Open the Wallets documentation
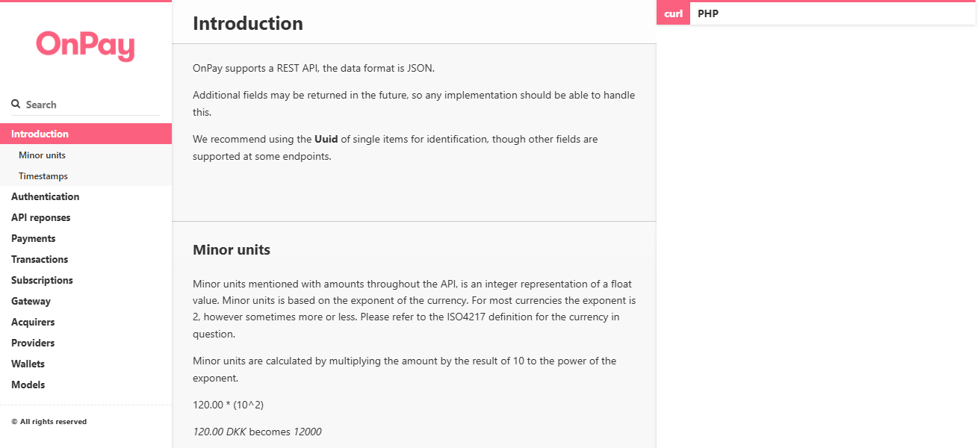Image resolution: width=980 pixels, height=448 pixels. tap(28, 364)
